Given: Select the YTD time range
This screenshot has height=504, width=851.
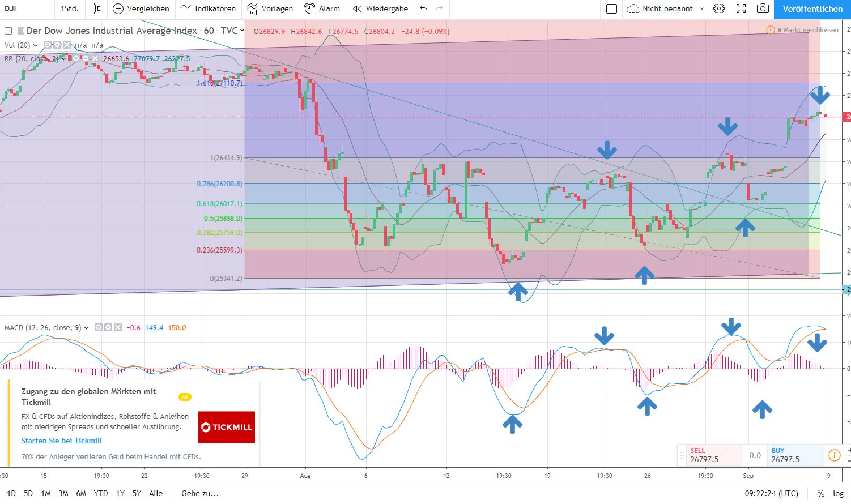Looking at the screenshot, I should point(101,493).
